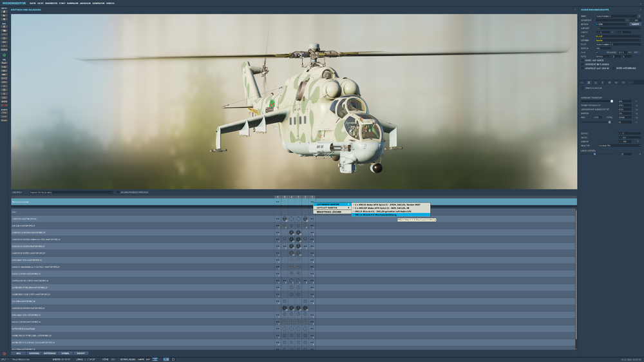Open the three-dots tab icon in group panel
Image resolution: width=644 pixels, height=362 pixels.
pyautogui.click(x=630, y=82)
